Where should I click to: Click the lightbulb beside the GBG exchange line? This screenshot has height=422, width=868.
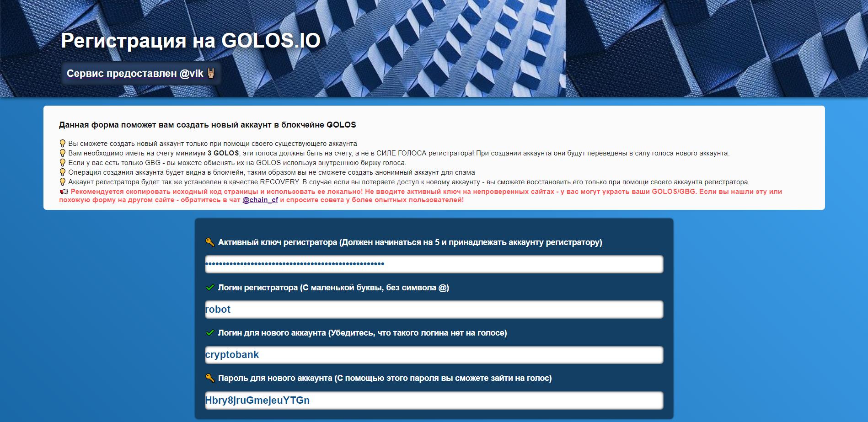63,163
